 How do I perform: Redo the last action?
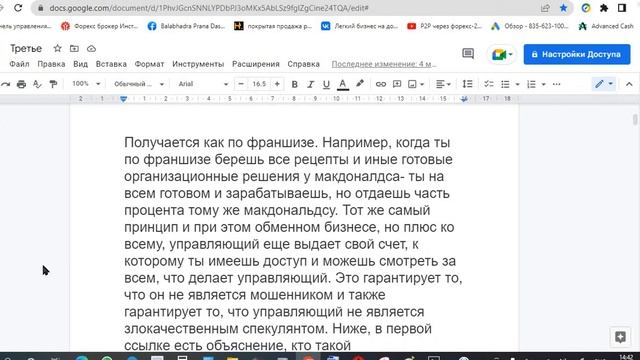(5, 84)
